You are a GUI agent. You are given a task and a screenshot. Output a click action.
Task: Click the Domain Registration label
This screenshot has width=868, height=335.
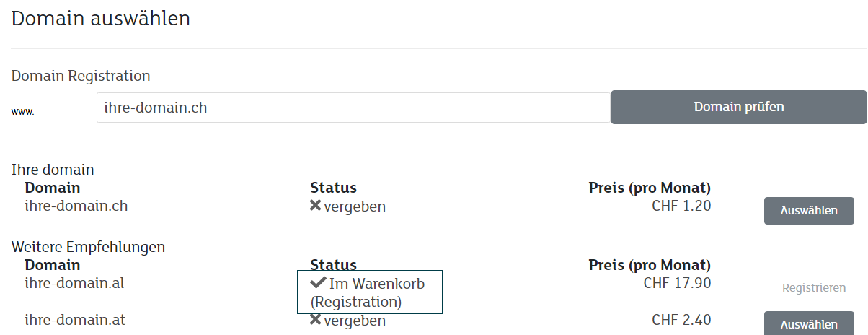pyautogui.click(x=81, y=75)
